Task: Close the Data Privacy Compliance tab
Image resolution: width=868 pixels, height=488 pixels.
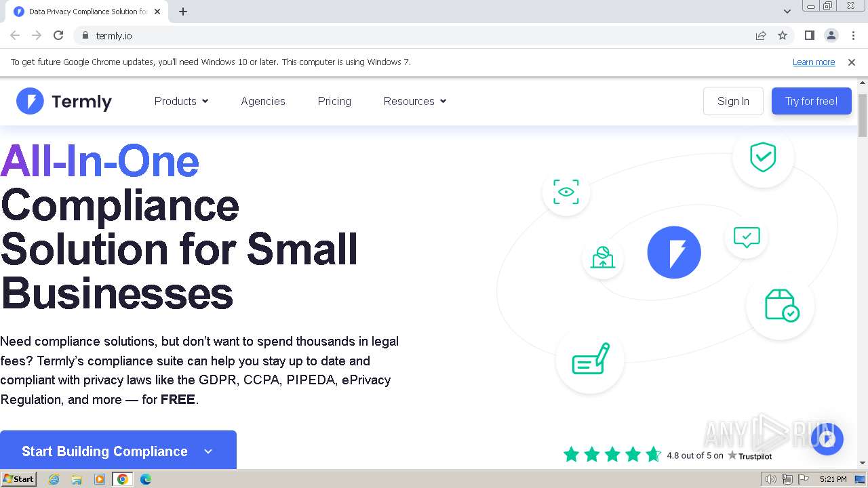Action: (x=157, y=12)
